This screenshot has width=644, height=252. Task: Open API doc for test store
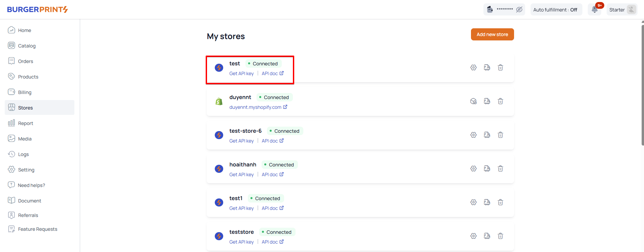pos(272,73)
